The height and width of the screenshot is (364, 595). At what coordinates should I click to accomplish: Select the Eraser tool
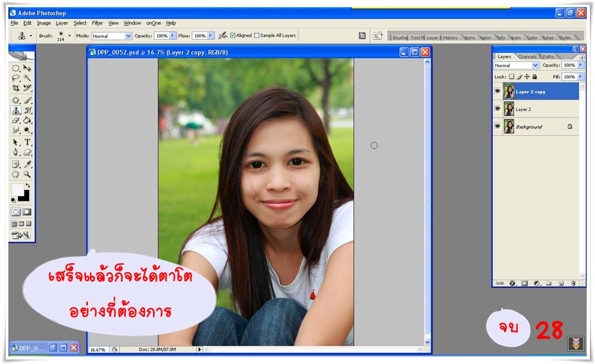[x=15, y=120]
